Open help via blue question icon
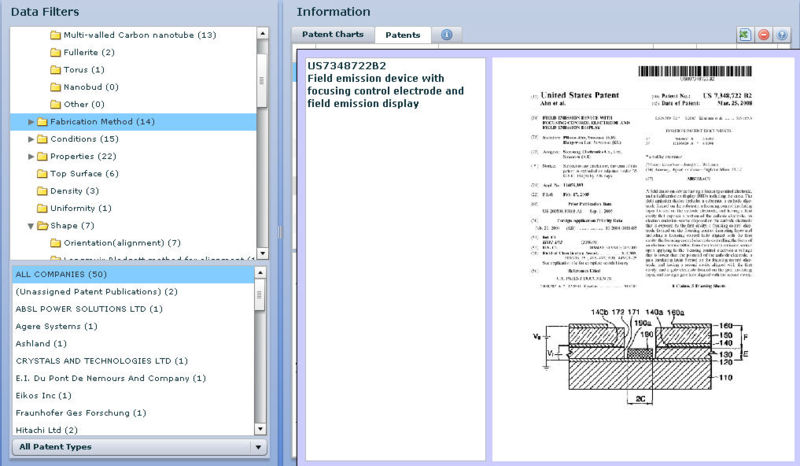Screen dimensions: 800x466 click(781, 35)
